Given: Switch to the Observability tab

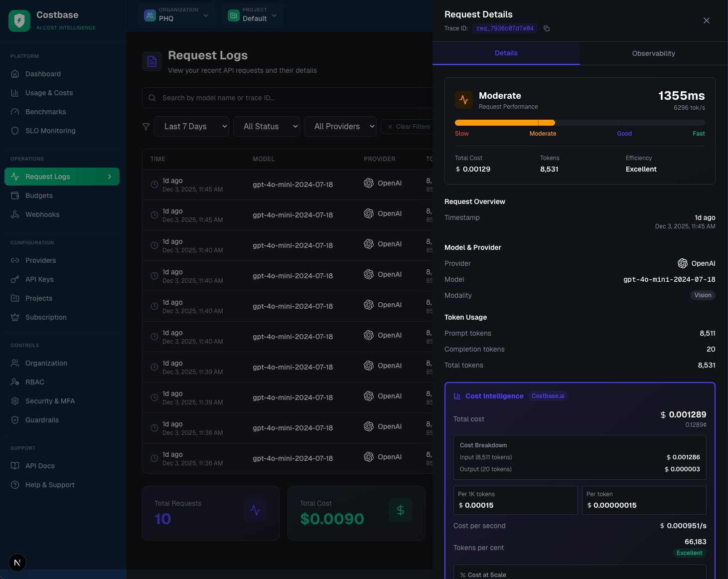Looking at the screenshot, I should pos(654,53).
